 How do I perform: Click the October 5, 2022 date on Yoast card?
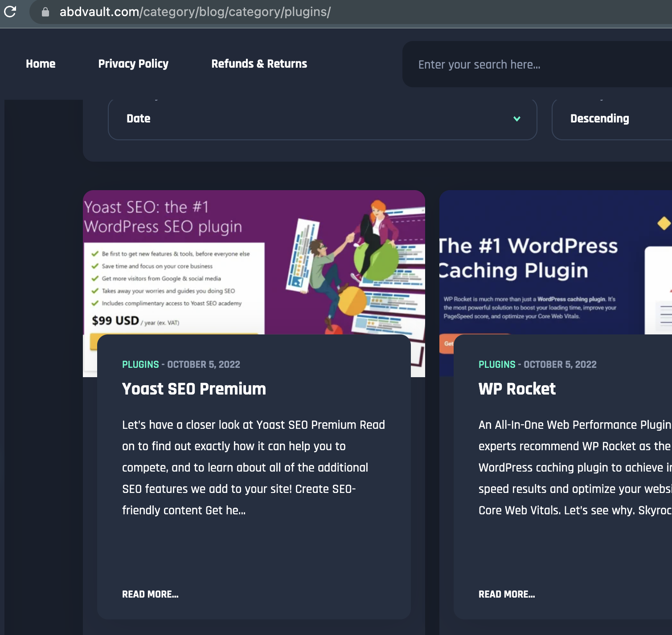click(204, 364)
